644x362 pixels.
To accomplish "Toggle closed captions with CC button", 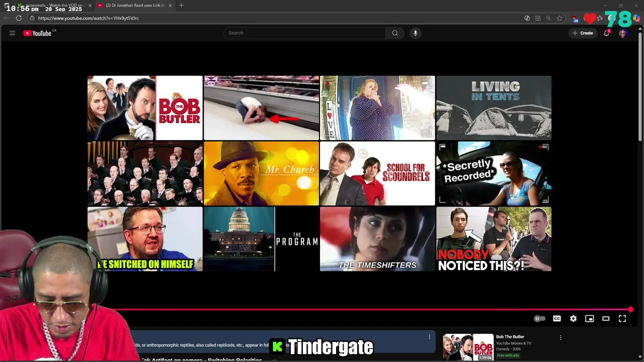I will click(557, 319).
